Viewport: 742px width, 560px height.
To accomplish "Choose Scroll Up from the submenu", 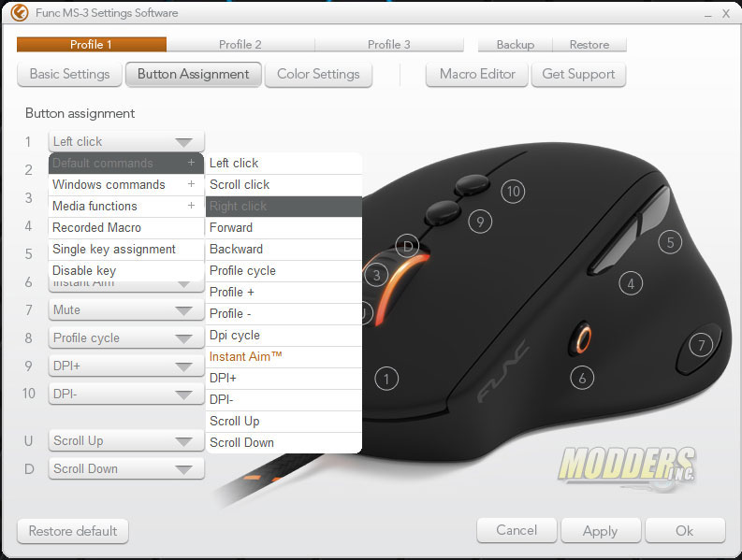I will pos(284,422).
